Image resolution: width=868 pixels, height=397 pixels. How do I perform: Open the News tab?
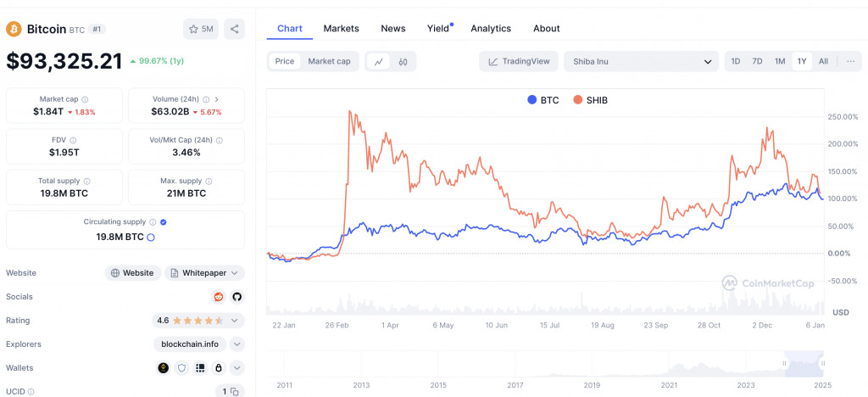393,28
